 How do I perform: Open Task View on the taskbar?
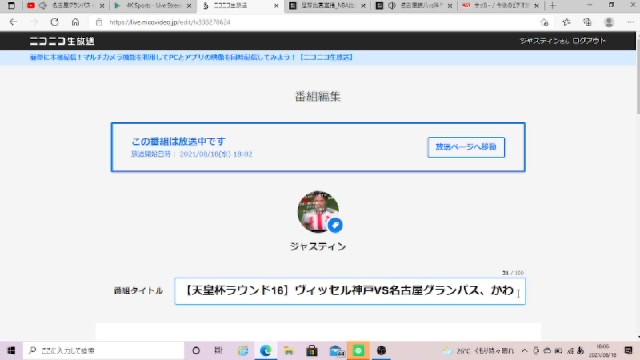click(x=218, y=350)
